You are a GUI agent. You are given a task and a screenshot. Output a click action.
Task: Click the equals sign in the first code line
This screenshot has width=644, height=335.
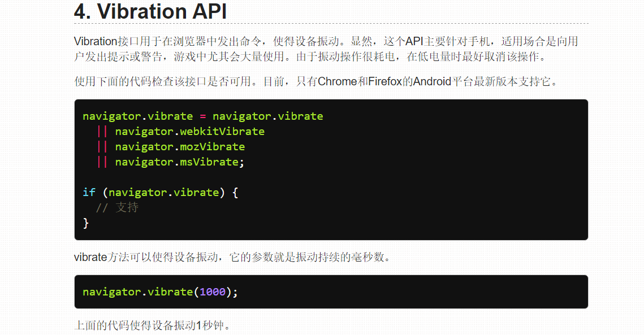[203, 116]
